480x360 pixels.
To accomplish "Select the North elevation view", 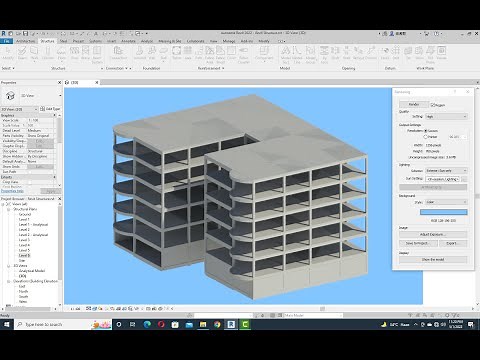I will tap(23, 291).
